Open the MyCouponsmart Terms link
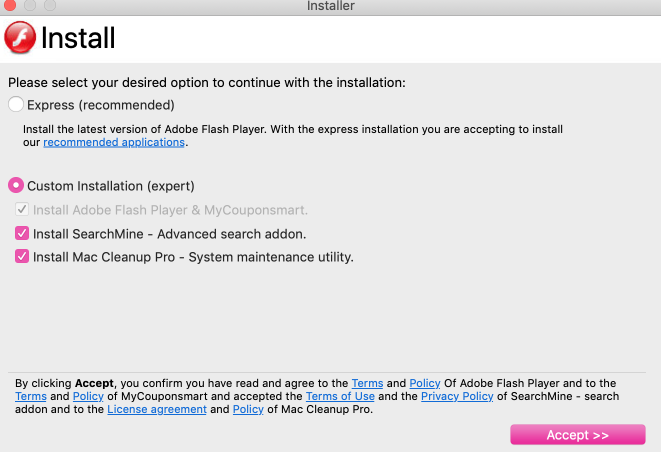The width and height of the screenshot is (661, 452). pyautogui.click(x=31, y=396)
